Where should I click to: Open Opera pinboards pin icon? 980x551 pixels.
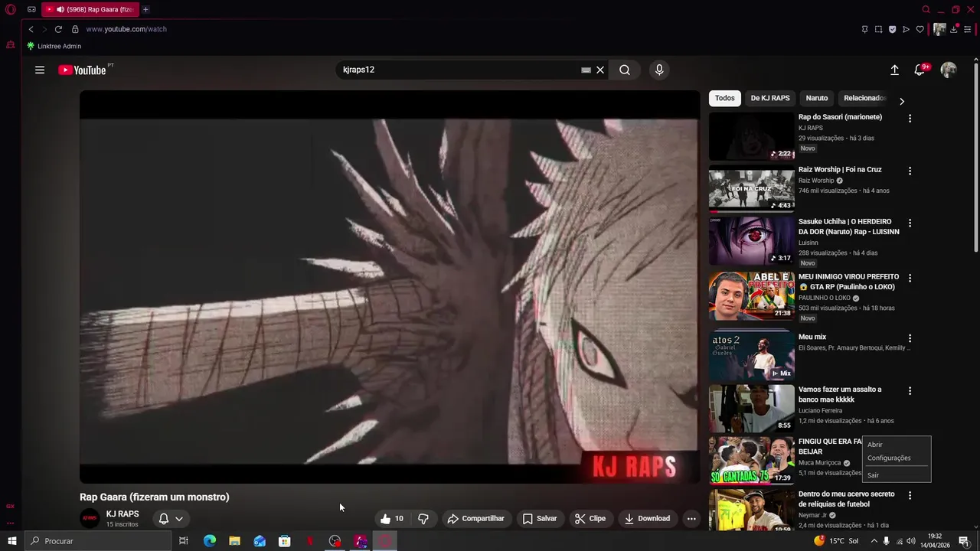point(864,29)
